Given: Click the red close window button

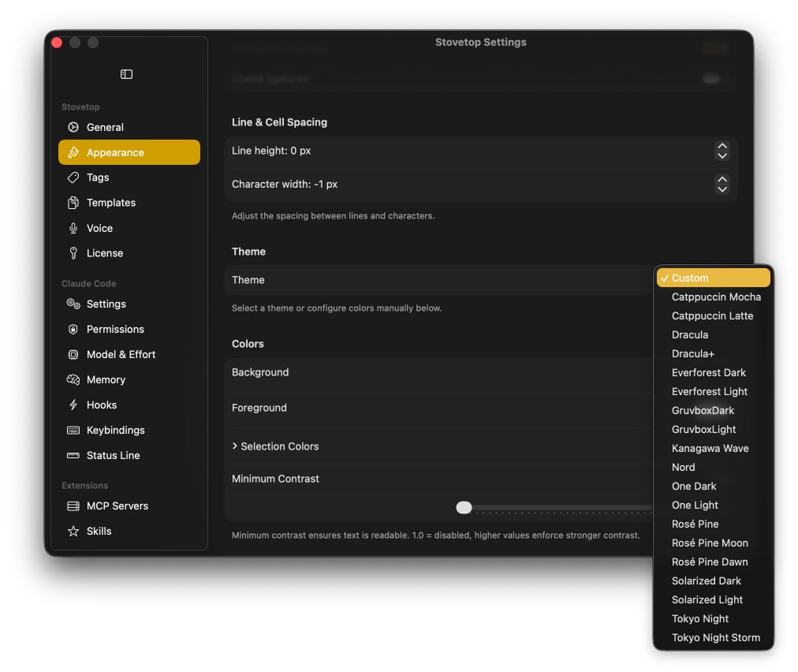Looking at the screenshot, I should 57,43.
